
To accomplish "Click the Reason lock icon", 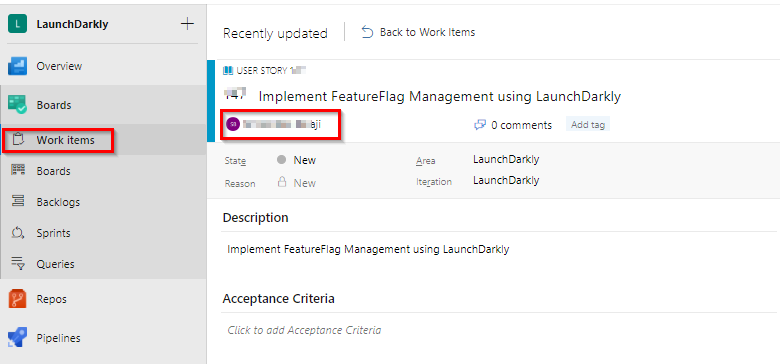I will coord(282,182).
